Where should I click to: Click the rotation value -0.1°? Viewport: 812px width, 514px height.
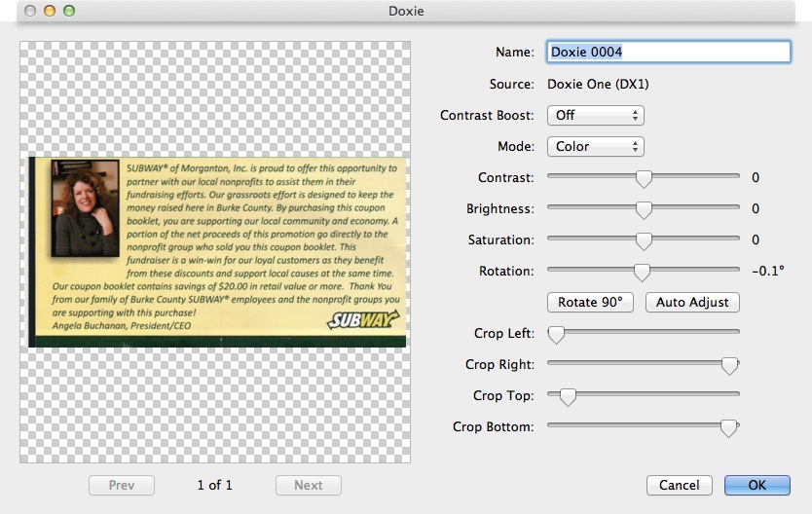click(768, 271)
